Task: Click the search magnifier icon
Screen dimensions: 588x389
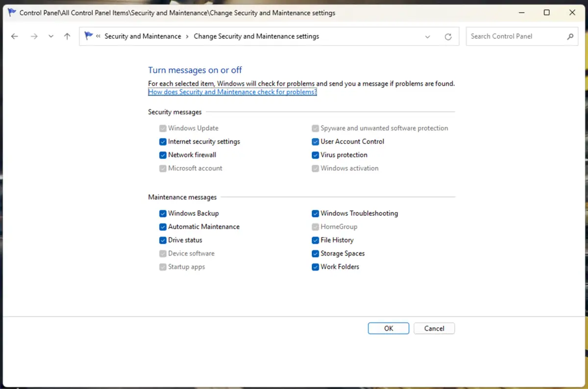Action: (x=570, y=36)
